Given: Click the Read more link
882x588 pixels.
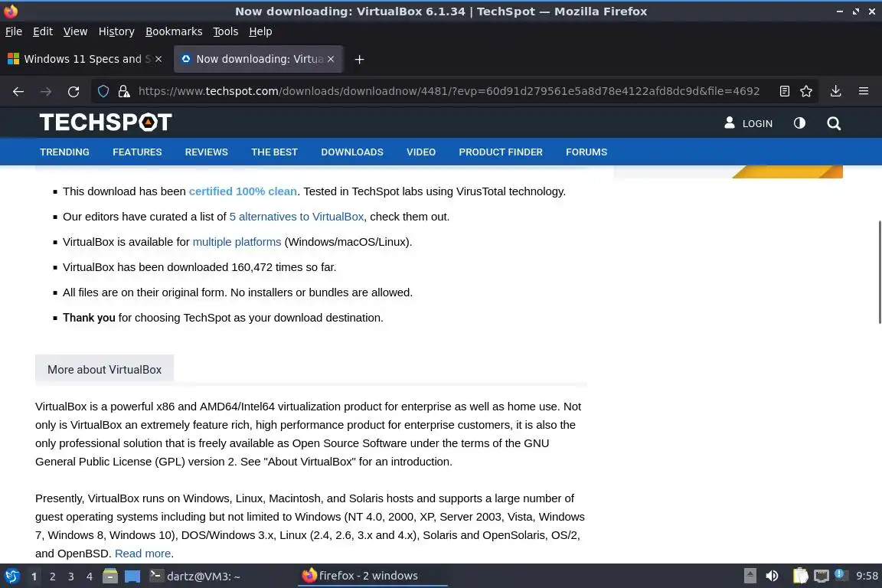Looking at the screenshot, I should 143,553.
